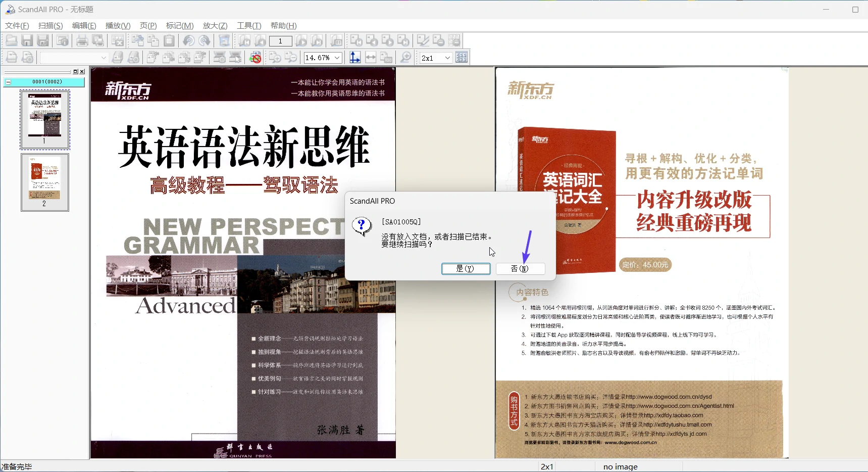Click the batch scan icon

(118, 58)
